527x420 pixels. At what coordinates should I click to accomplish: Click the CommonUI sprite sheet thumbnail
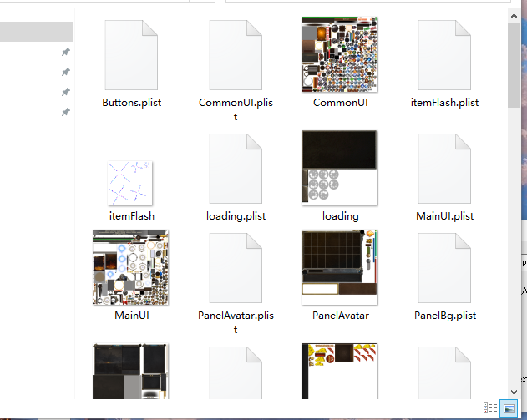click(340, 55)
